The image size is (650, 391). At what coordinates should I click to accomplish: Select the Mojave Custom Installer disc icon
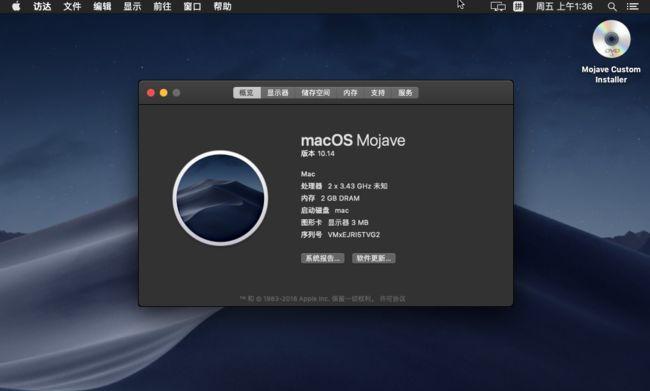[611, 39]
